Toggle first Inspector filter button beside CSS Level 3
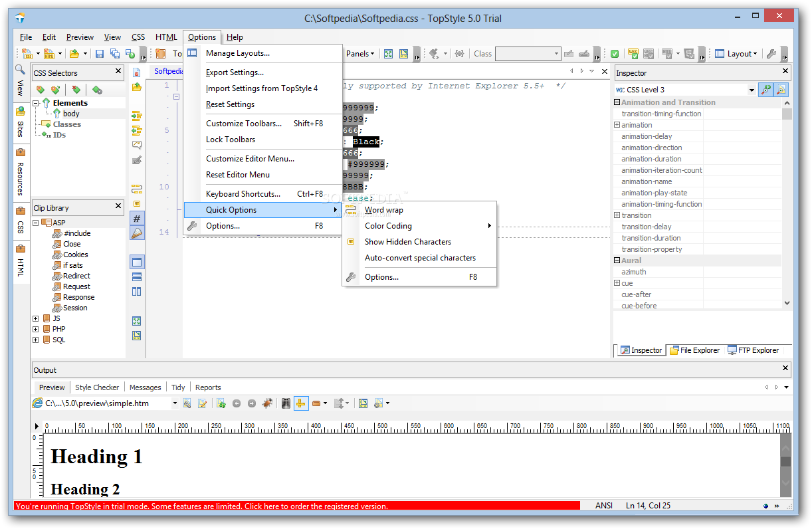 pos(766,90)
